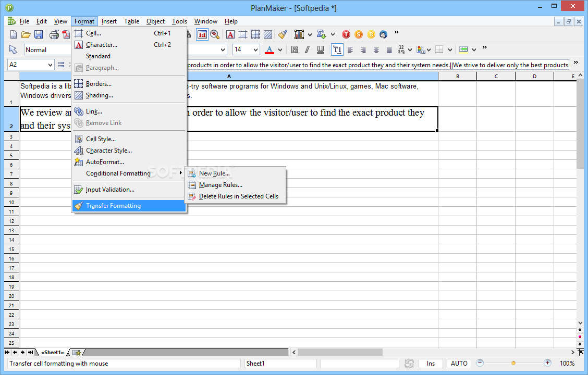
Task: Click the transfer formatting brush toolbar icon
Action: [283, 35]
